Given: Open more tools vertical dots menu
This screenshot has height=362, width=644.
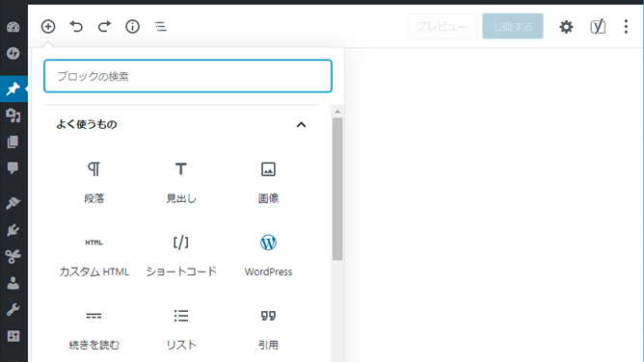Looking at the screenshot, I should 626,27.
